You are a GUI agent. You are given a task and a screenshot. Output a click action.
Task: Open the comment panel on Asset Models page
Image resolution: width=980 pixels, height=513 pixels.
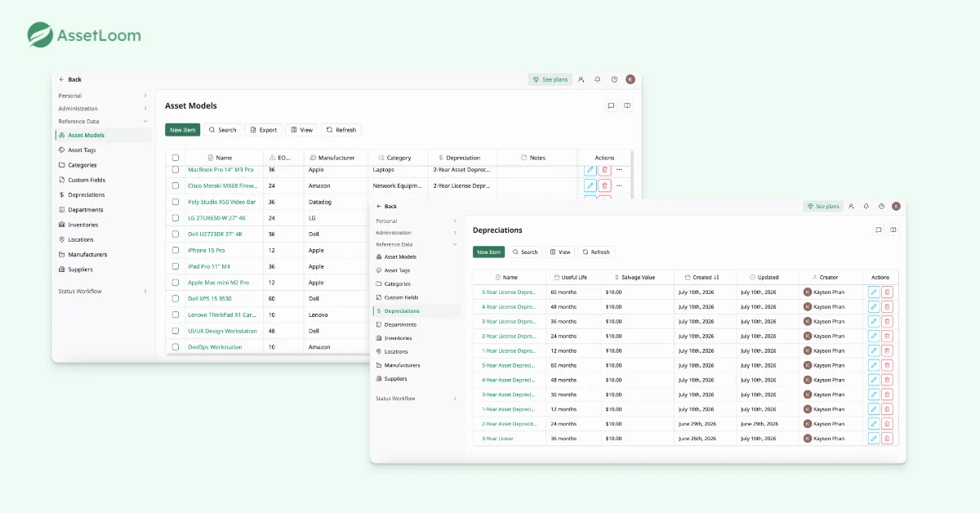pos(611,105)
